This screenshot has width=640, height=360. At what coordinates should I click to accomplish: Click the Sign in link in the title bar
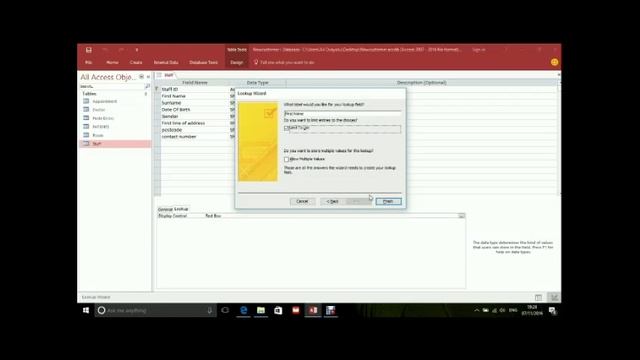(479, 50)
